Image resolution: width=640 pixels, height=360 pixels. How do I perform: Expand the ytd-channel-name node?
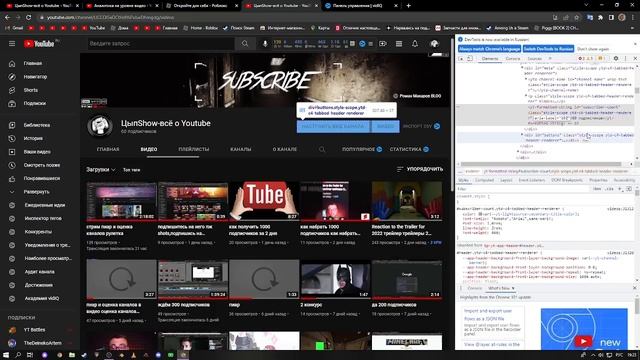(526, 79)
